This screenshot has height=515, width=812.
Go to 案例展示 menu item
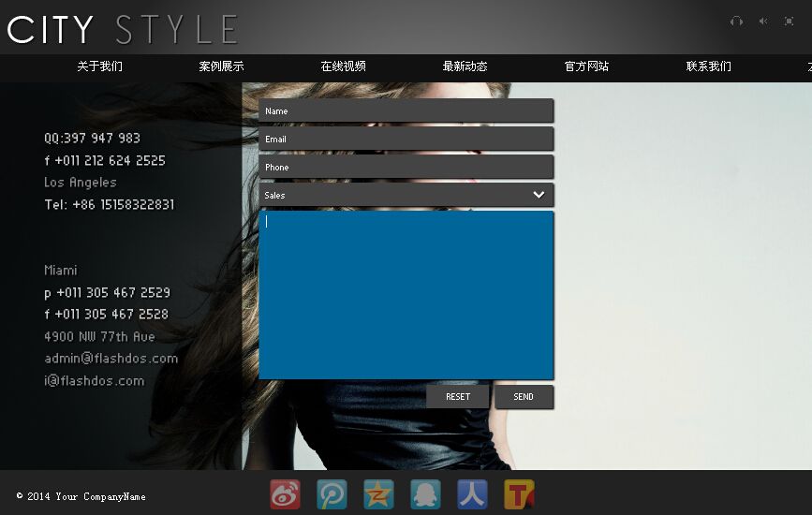221,66
